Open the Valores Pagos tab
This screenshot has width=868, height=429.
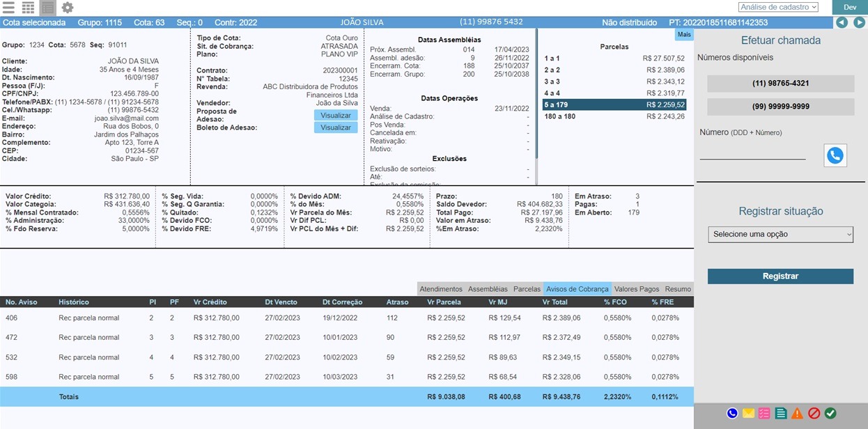tap(636, 289)
